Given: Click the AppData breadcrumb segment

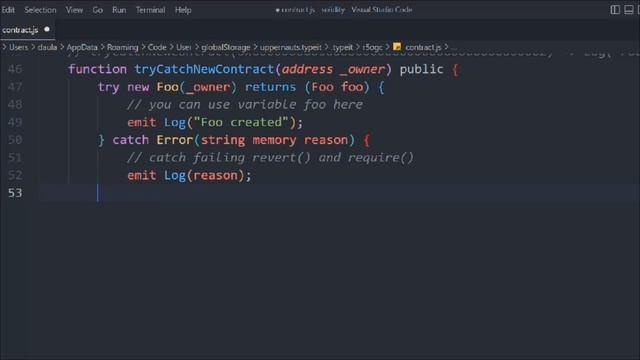Looking at the screenshot, I should tap(82, 47).
